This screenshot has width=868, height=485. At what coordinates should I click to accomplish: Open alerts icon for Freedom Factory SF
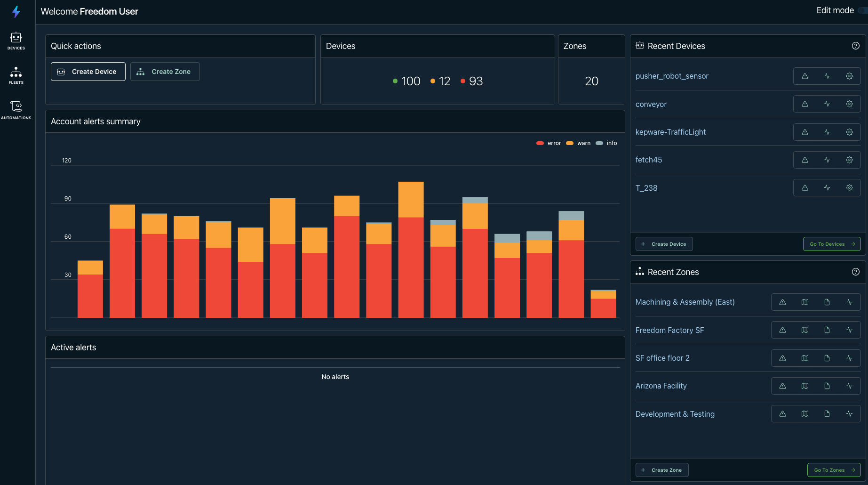click(783, 330)
